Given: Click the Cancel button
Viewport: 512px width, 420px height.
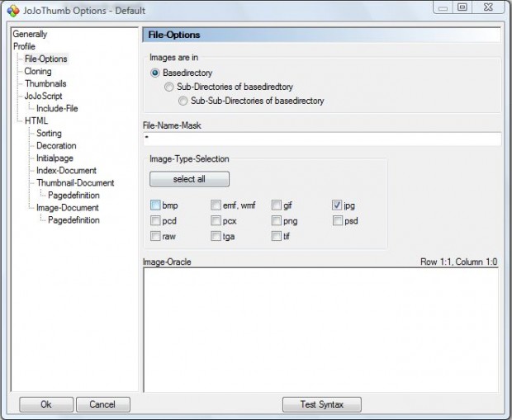Looking at the screenshot, I should (103, 404).
